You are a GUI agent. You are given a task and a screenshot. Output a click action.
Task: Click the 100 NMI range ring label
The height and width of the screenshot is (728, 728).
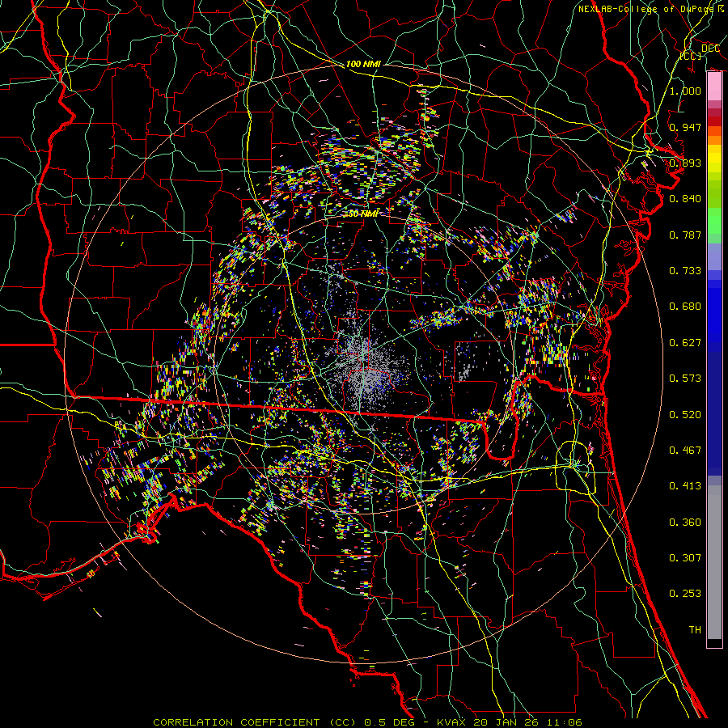pyautogui.click(x=362, y=63)
